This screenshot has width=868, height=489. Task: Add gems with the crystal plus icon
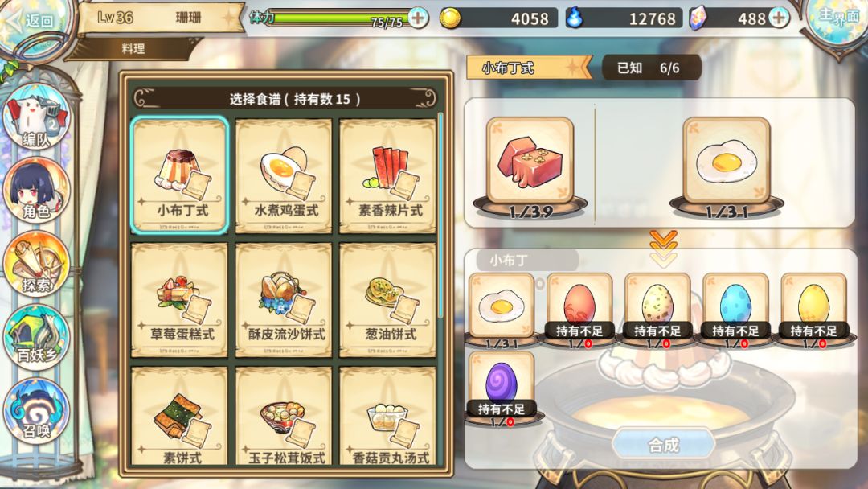pyautogui.click(x=779, y=18)
